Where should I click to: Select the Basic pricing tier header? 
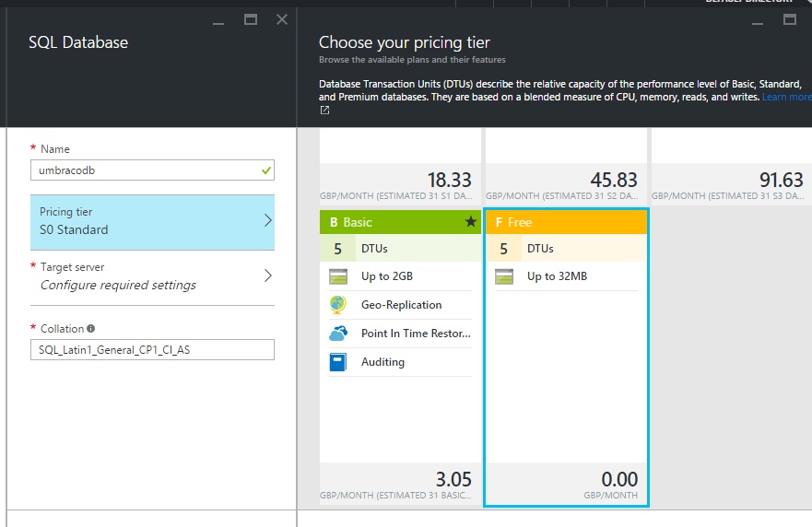400,222
